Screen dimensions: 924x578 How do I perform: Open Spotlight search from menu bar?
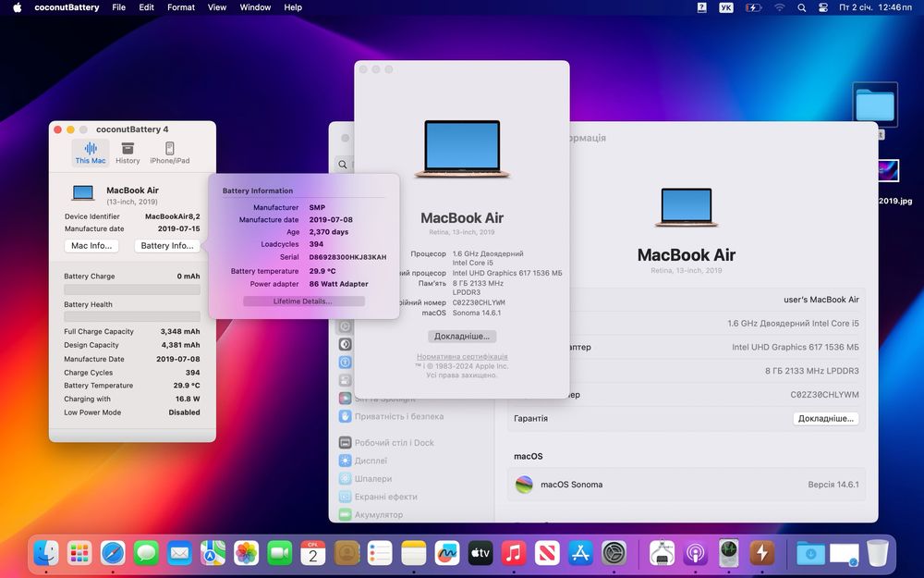pos(801,7)
